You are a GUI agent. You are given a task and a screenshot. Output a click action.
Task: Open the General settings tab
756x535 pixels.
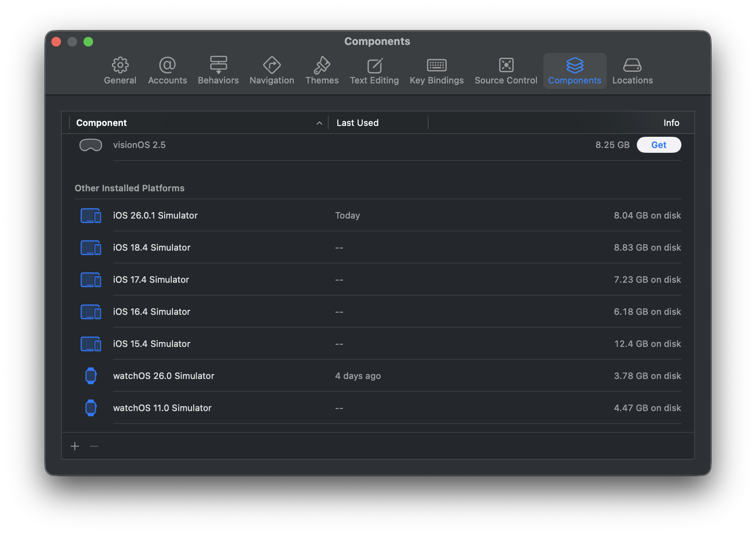[x=120, y=71]
